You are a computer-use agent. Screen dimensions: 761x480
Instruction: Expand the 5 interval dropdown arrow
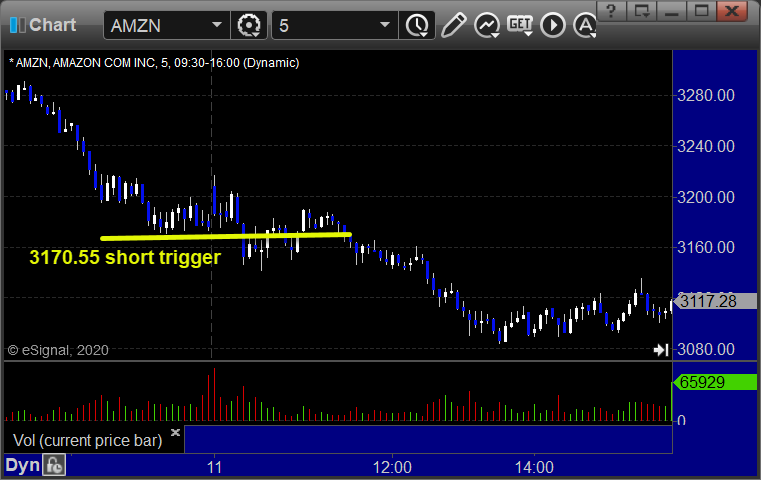[385, 25]
